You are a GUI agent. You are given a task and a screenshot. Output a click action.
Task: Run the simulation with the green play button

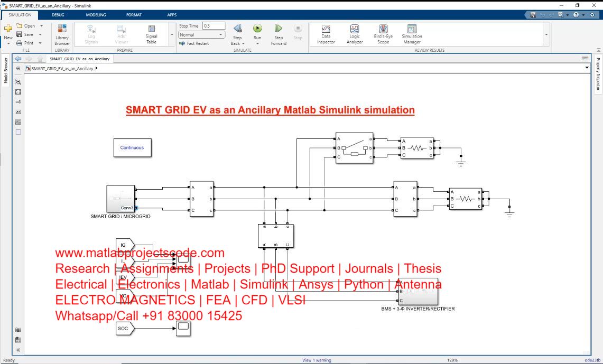pos(257,29)
